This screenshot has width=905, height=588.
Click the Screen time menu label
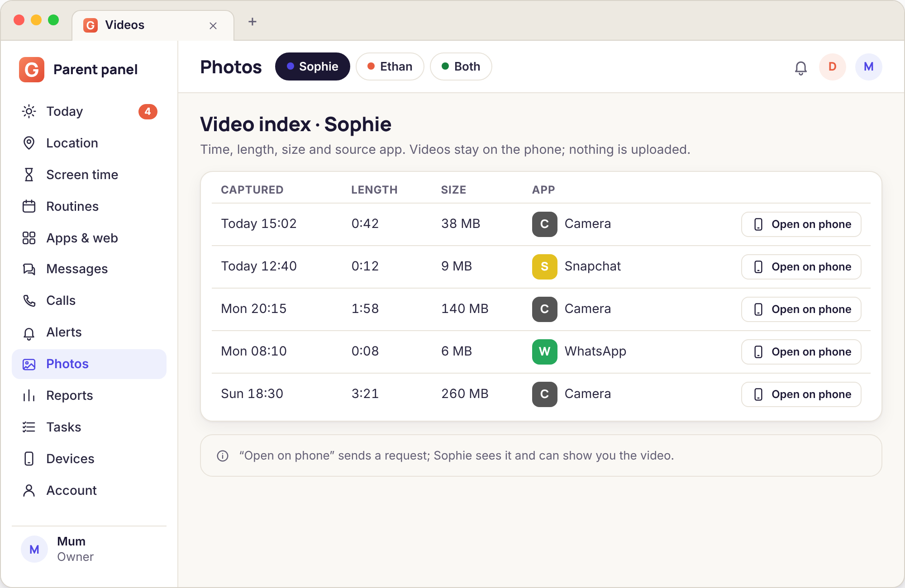tap(82, 175)
